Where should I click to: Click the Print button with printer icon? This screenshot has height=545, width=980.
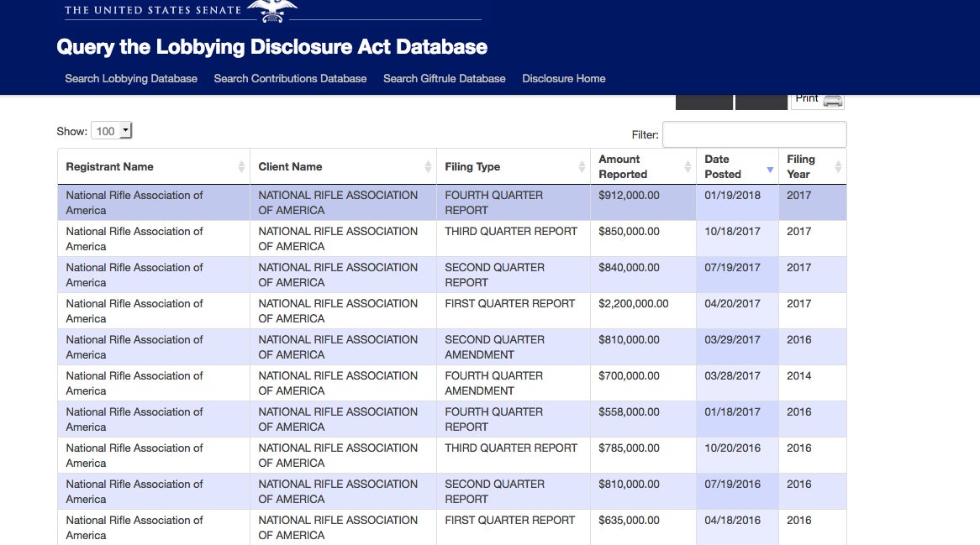click(x=818, y=101)
